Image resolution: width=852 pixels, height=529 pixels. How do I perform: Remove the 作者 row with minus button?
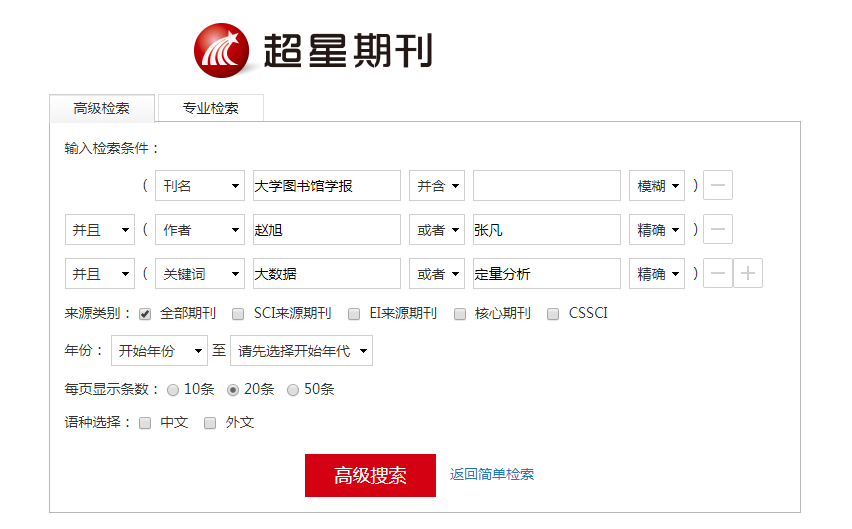(718, 229)
